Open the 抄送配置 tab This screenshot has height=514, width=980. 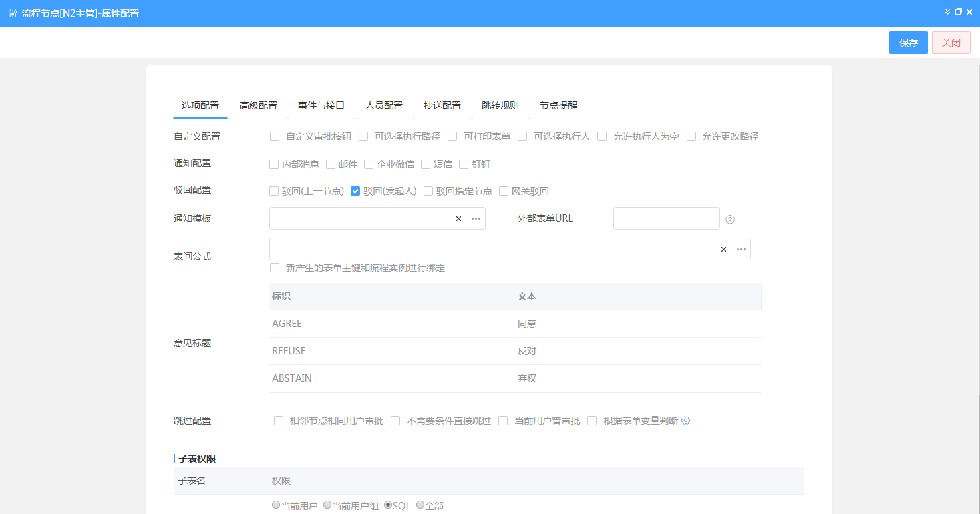pyautogui.click(x=442, y=105)
